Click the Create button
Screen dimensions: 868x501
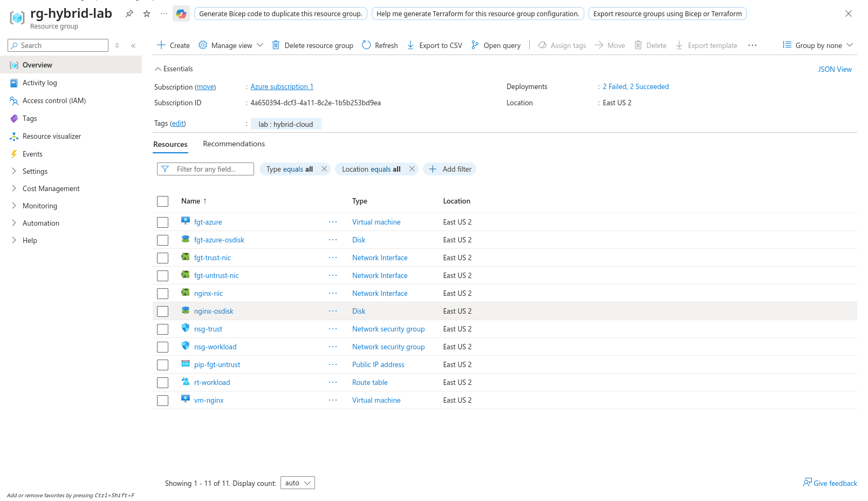173,45
